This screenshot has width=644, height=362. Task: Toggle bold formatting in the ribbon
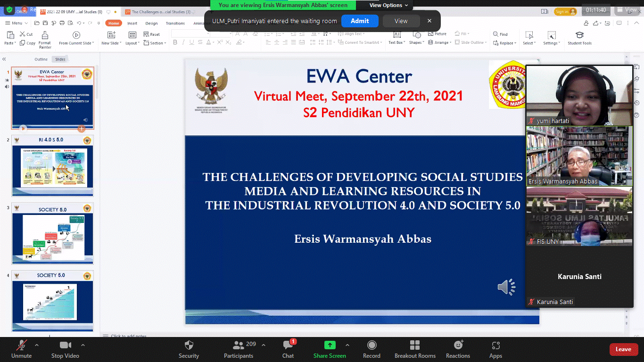pyautogui.click(x=175, y=42)
